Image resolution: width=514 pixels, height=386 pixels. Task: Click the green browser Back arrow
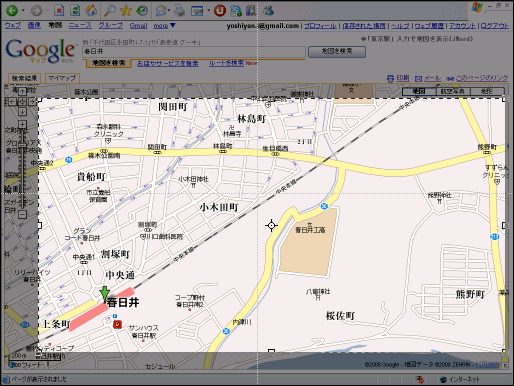click(12, 11)
